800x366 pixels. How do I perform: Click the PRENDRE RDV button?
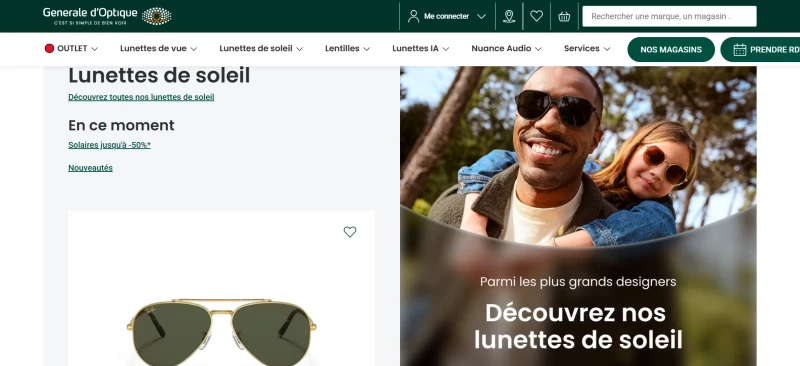[760, 50]
